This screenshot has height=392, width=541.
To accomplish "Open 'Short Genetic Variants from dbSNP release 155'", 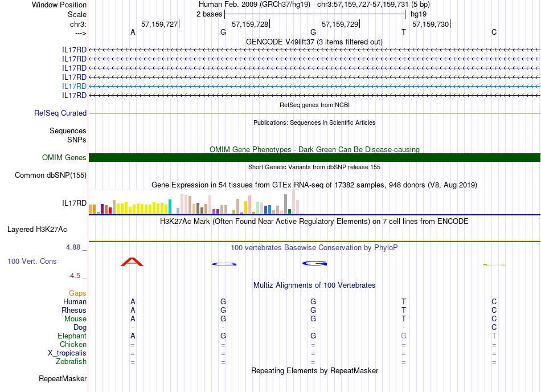I will click(x=314, y=167).
